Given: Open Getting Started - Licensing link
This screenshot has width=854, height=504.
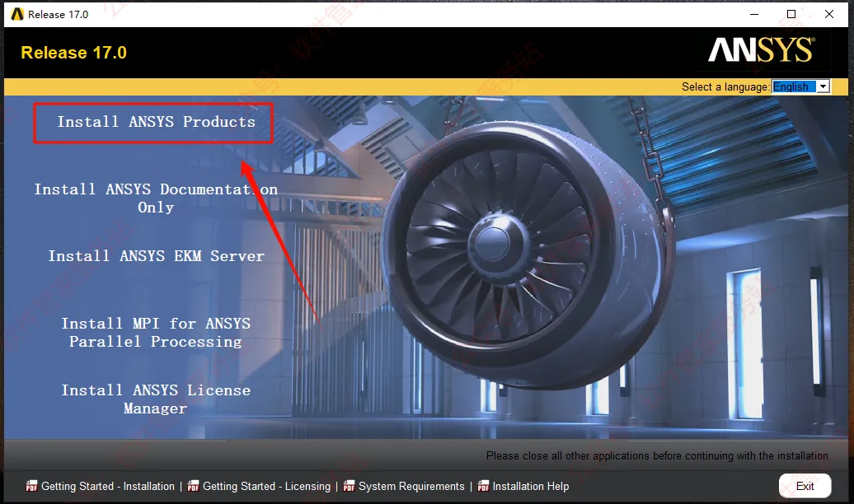Looking at the screenshot, I should tap(266, 486).
